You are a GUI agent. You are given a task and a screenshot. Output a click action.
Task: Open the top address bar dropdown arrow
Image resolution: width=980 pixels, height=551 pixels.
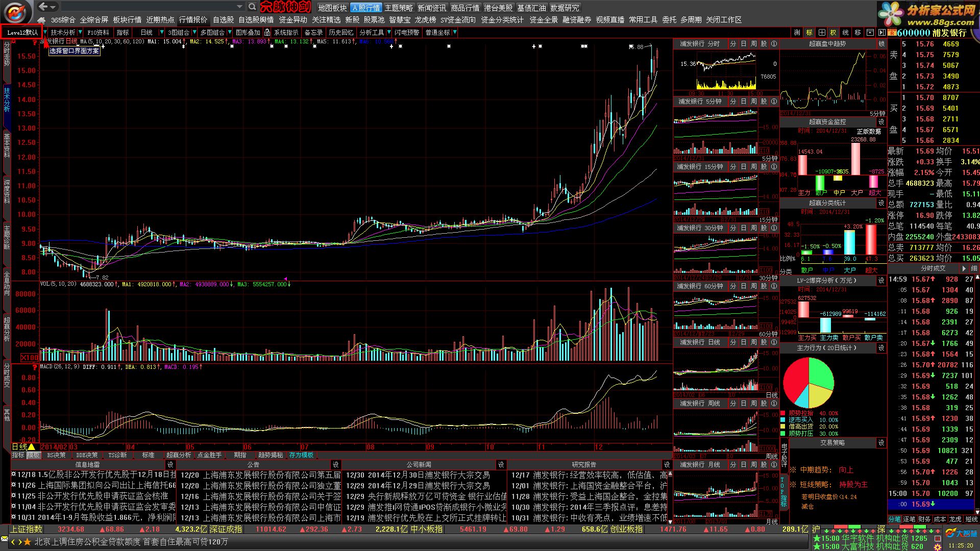(239, 7)
